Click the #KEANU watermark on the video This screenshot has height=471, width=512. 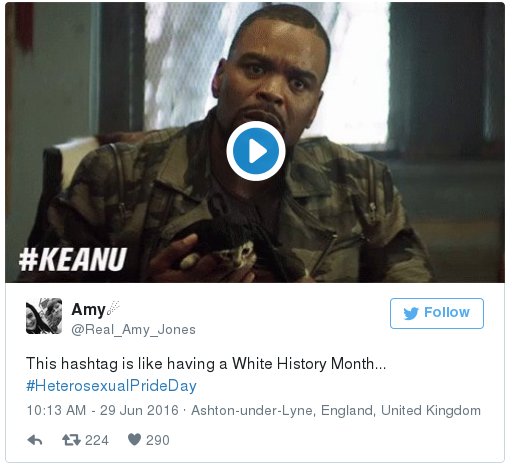(x=73, y=259)
